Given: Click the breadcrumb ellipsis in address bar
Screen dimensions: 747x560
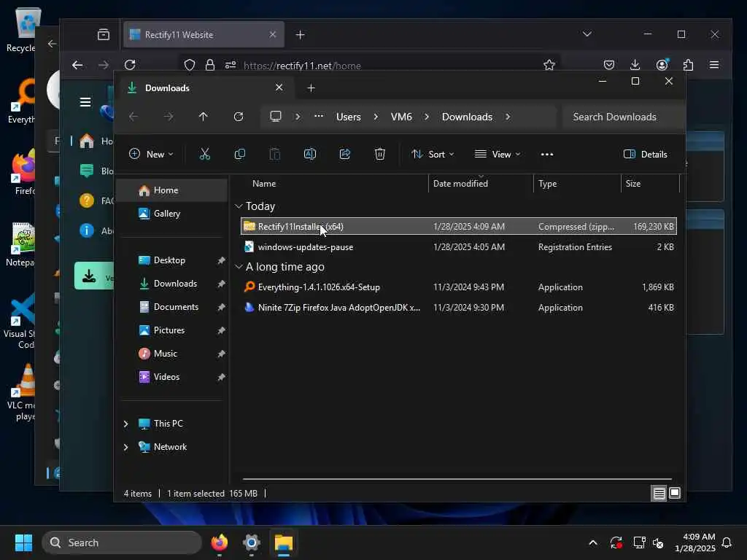Looking at the screenshot, I should (x=319, y=117).
